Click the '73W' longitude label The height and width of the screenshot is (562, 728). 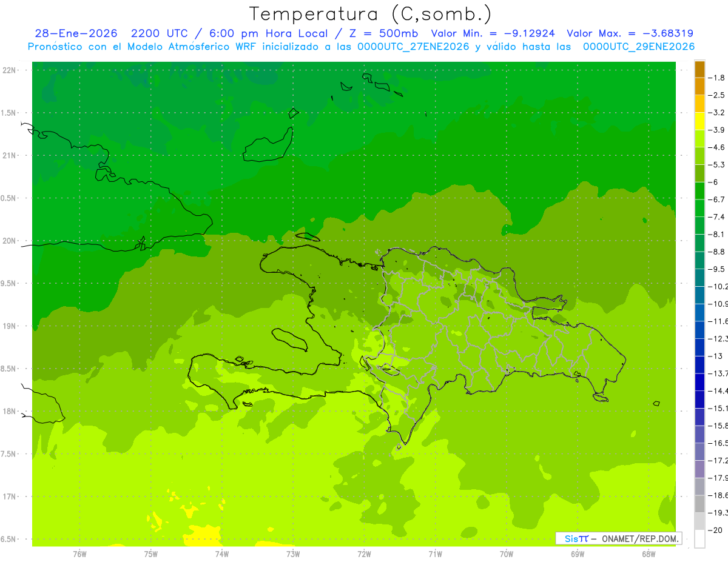pos(293,554)
